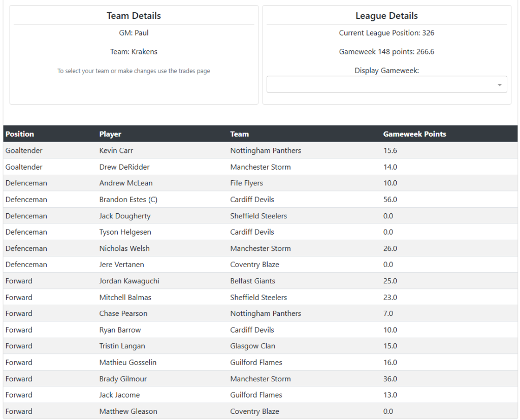
Task: Click the Position column header
Action: [20, 134]
